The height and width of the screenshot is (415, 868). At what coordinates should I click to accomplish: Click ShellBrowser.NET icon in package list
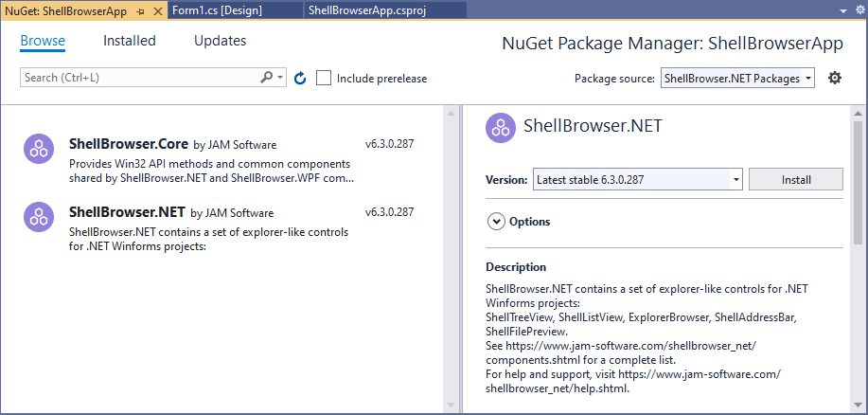point(39,217)
